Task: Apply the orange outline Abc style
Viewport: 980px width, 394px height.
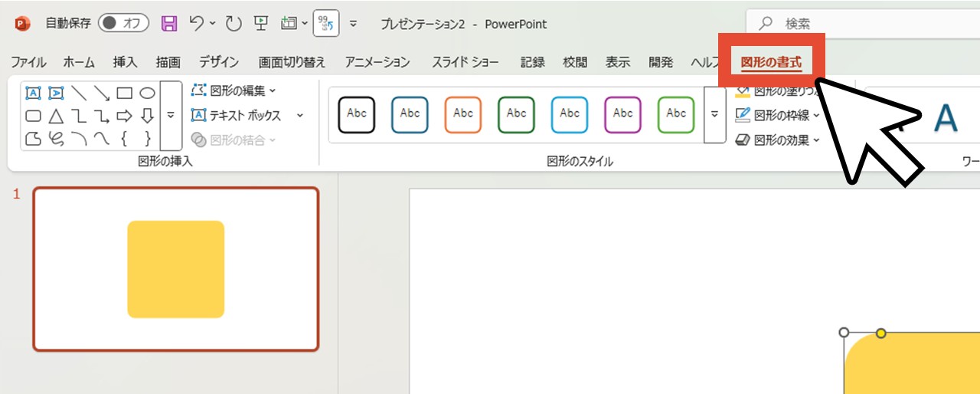Action: [463, 114]
